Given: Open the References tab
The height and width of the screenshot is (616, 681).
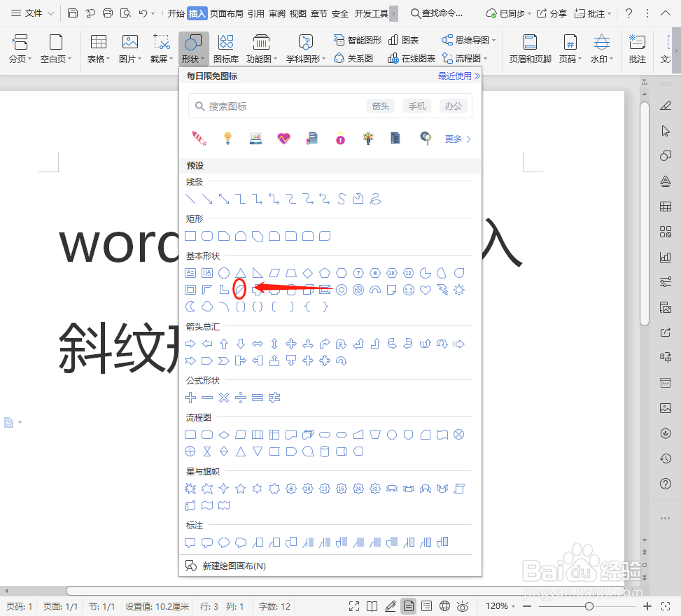Looking at the screenshot, I should point(255,13).
